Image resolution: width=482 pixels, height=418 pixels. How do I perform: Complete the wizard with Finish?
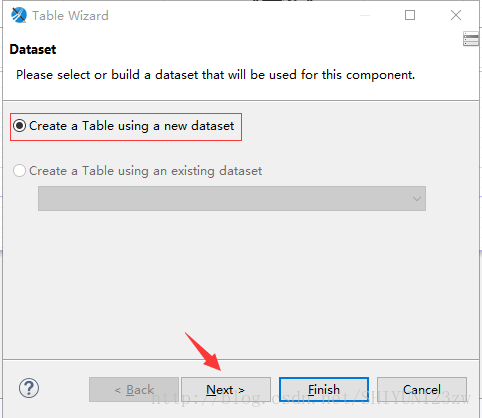point(324,390)
